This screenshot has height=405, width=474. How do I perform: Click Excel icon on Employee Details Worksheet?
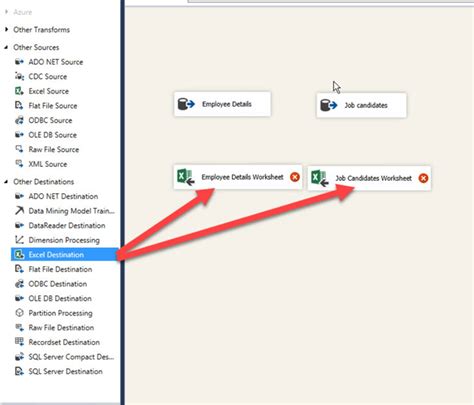(x=186, y=177)
